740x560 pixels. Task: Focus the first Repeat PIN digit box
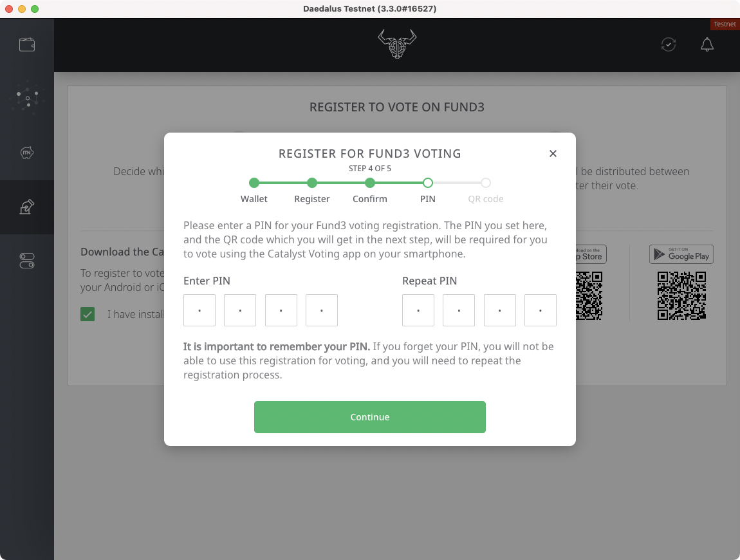418,310
